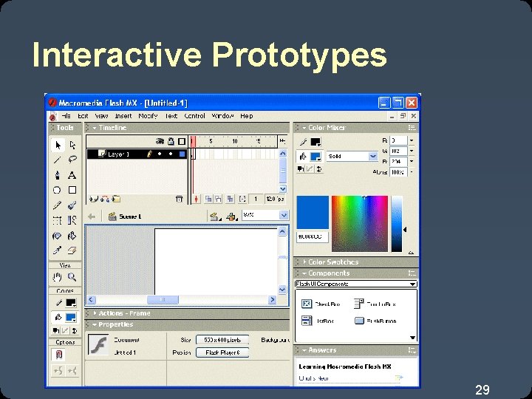Select the Hand tool
This screenshot has height=399, width=532.
[57, 277]
